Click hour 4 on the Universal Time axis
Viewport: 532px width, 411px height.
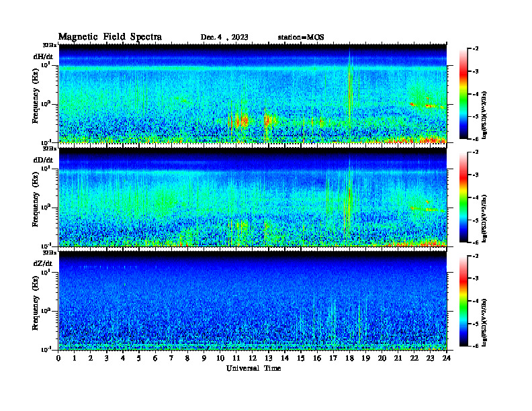(x=123, y=358)
